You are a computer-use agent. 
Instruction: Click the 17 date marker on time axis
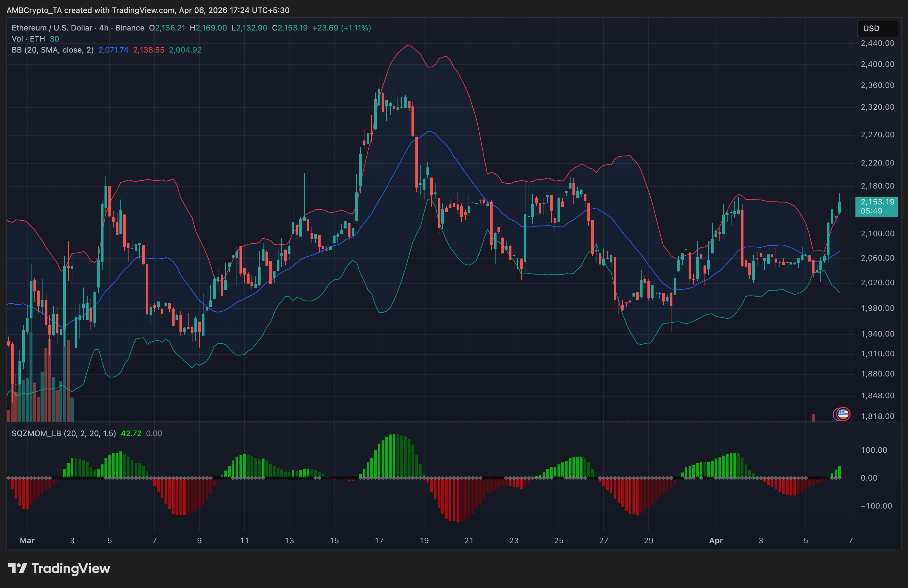pos(379,540)
